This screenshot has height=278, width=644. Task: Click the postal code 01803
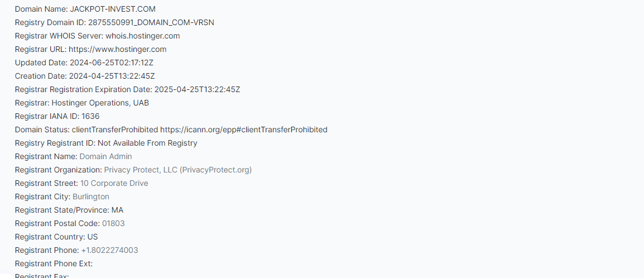113,223
